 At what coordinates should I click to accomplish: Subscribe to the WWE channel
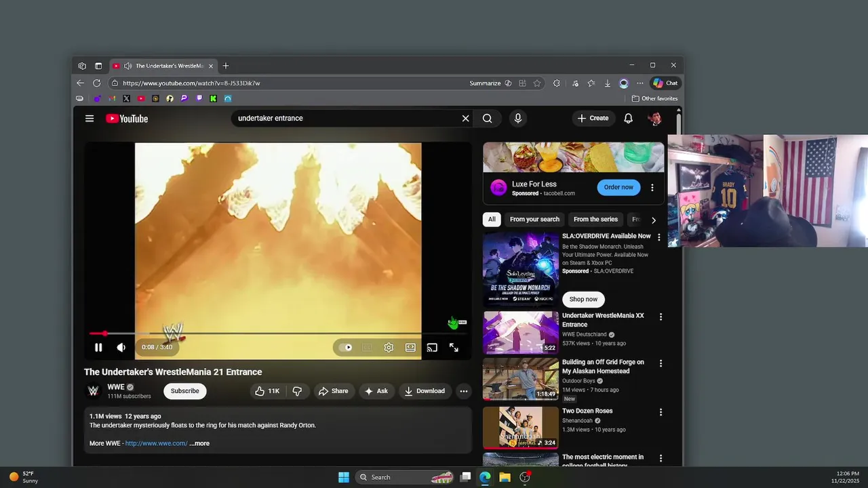(185, 391)
